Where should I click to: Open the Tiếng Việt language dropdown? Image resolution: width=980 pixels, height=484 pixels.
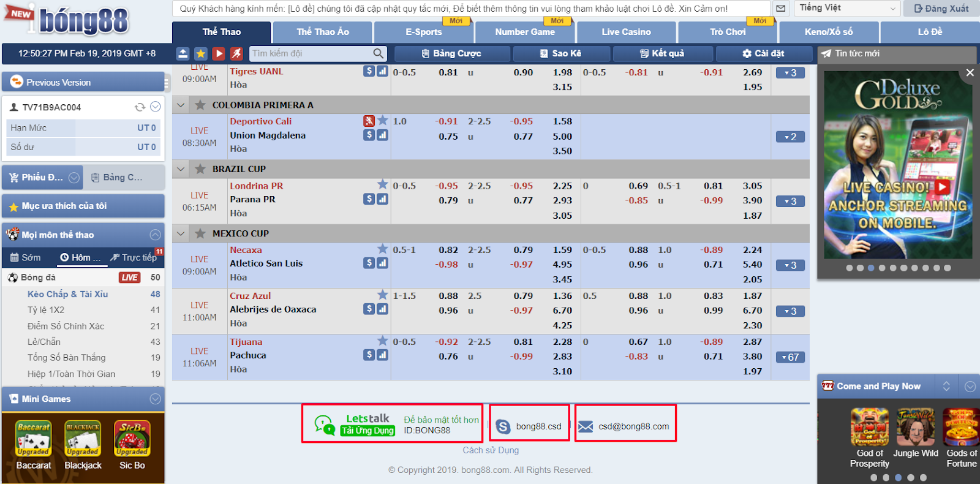[848, 8]
